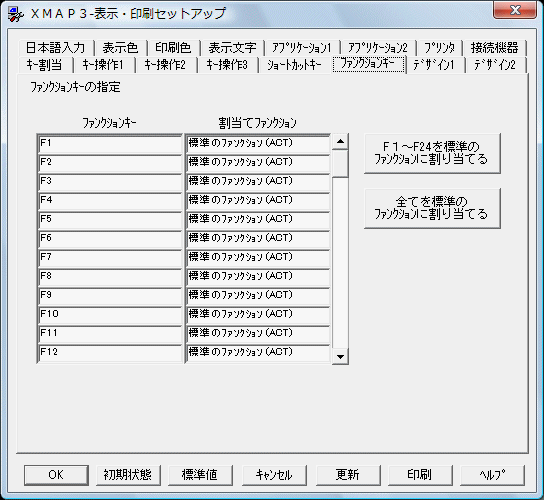Image resolution: width=544 pixels, height=500 pixels.
Task: Click the 更新 button
Action: pyautogui.click(x=348, y=475)
